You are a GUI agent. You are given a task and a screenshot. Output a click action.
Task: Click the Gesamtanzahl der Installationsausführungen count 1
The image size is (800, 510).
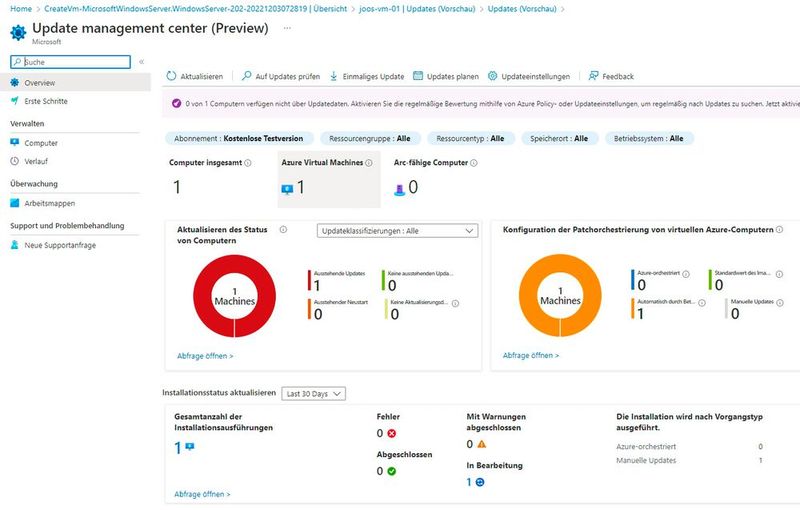(x=178, y=448)
